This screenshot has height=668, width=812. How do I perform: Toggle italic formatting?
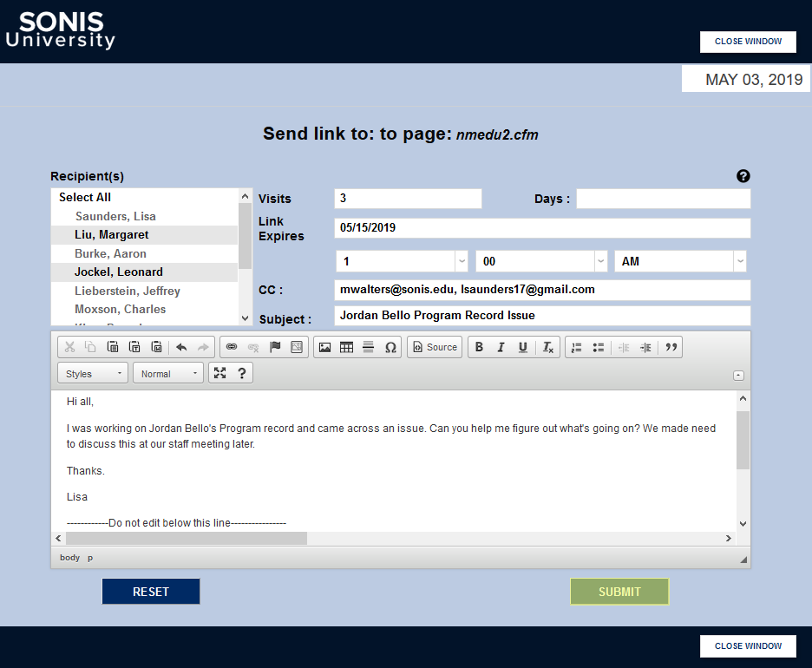pos(501,347)
